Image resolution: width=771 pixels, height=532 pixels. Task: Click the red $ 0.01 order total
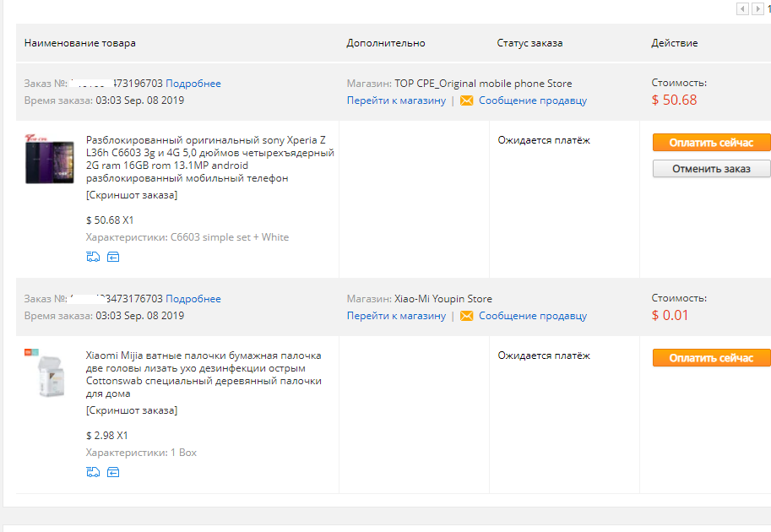[670, 315]
